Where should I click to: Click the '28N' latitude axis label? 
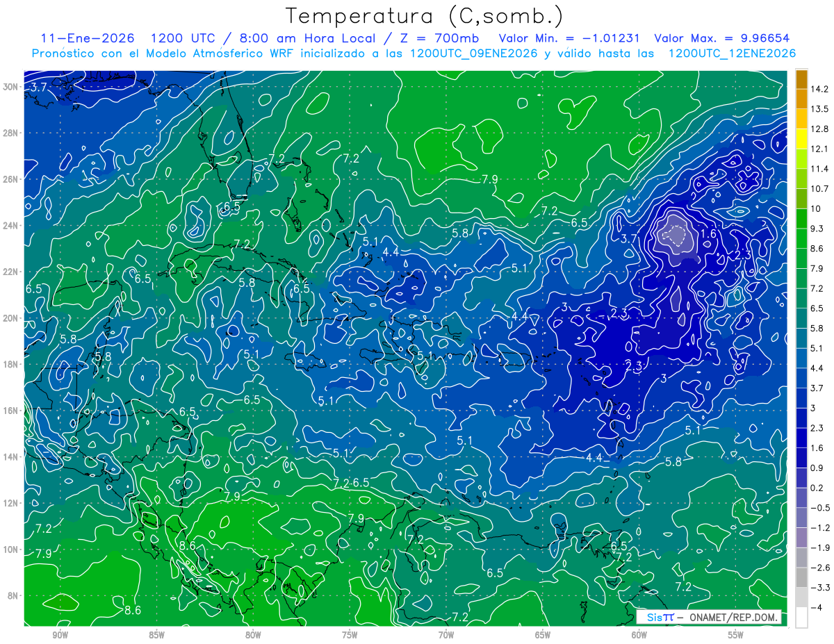[11, 133]
